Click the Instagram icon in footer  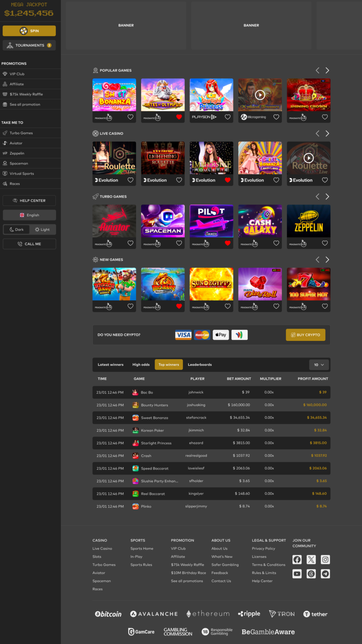325,559
